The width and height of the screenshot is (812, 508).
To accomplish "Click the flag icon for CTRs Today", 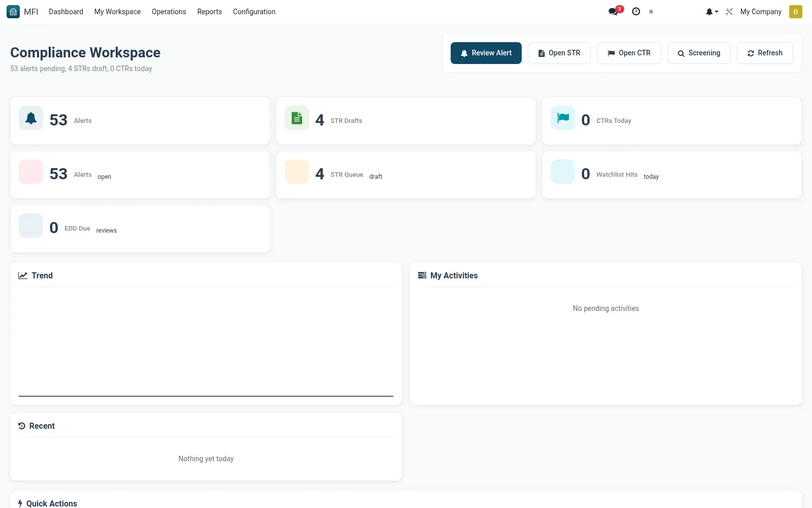I will coord(563,118).
